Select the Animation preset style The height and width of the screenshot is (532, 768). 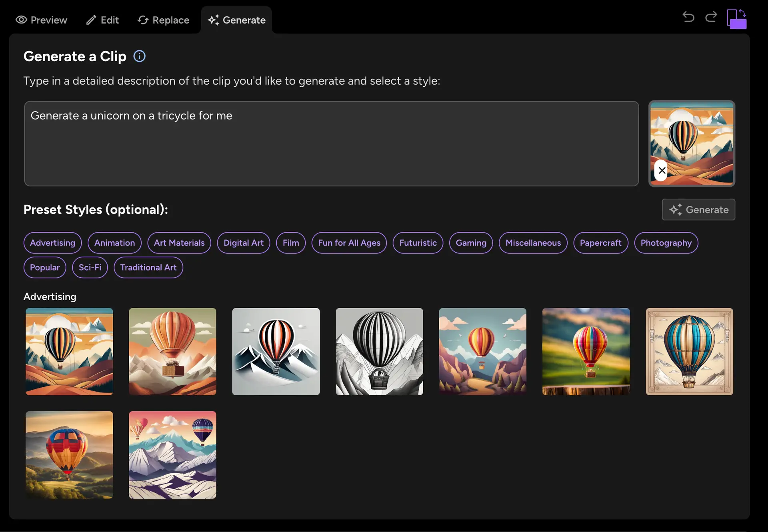tap(115, 242)
